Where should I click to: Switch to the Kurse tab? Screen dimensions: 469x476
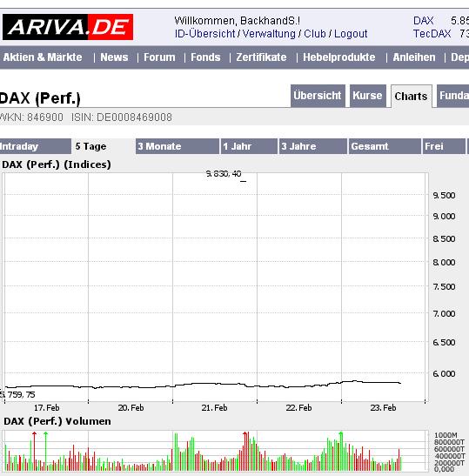coord(367,96)
